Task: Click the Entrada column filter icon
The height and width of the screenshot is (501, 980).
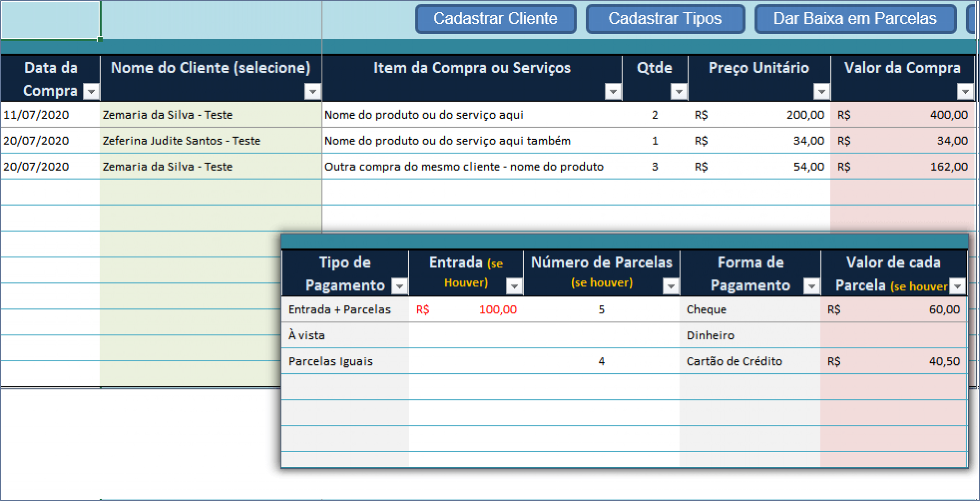Action: 514,286
